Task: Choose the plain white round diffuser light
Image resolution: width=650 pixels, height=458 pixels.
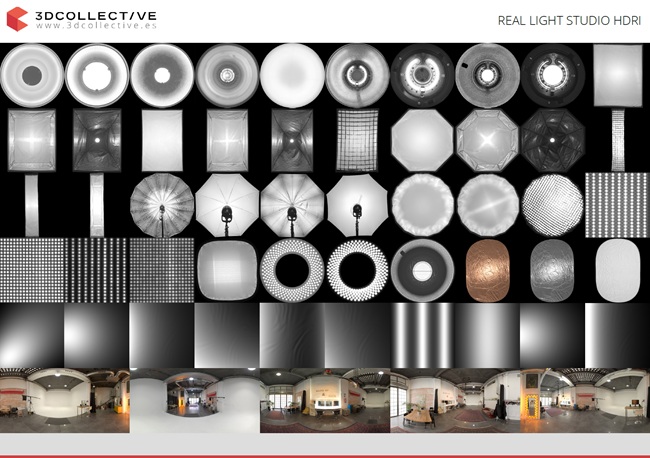Action: pos(292,75)
